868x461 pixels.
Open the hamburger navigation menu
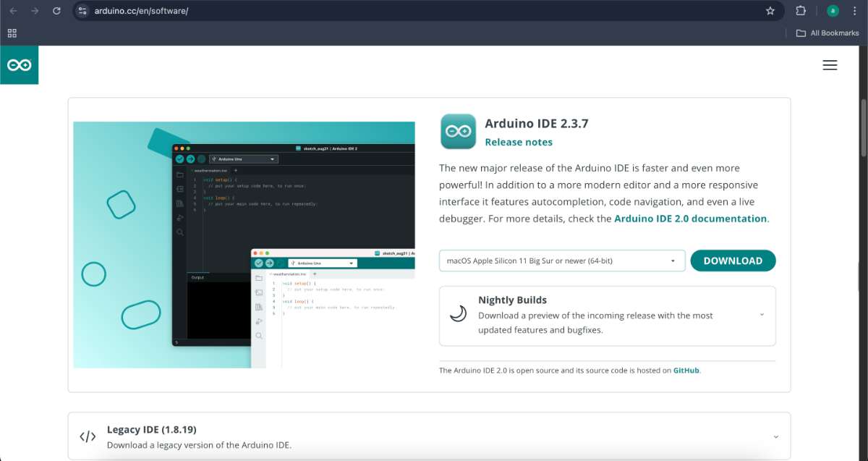830,65
